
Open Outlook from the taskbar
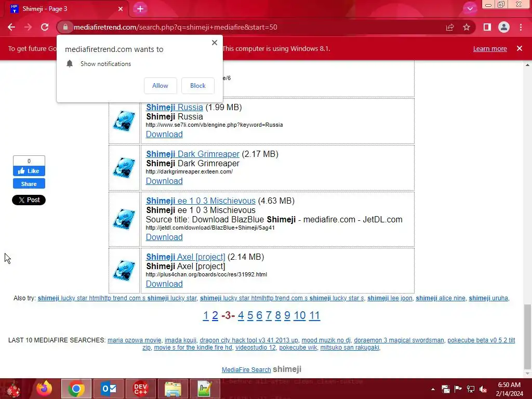point(109,389)
